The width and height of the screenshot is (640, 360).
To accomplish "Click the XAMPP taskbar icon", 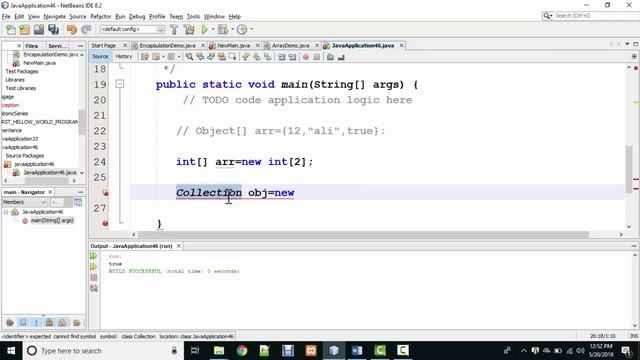I will pyautogui.click(x=311, y=351).
